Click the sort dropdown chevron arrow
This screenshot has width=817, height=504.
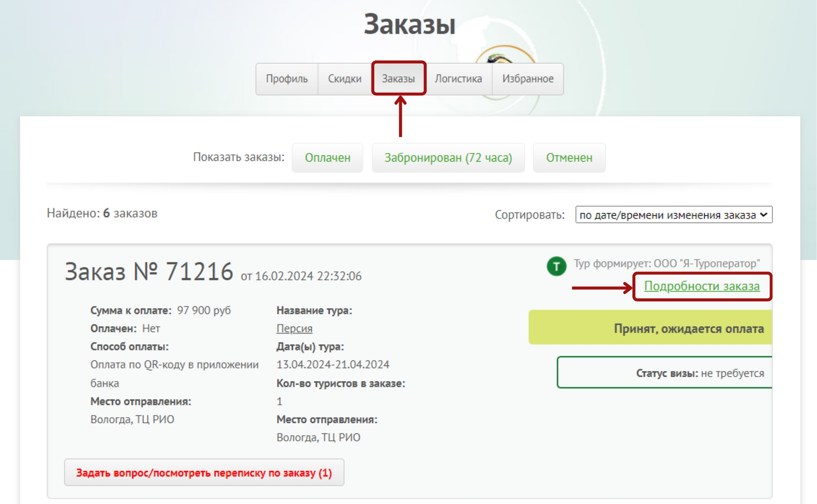click(764, 215)
